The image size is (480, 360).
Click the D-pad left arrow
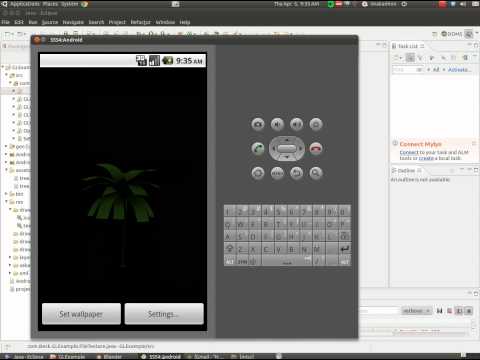(274, 148)
